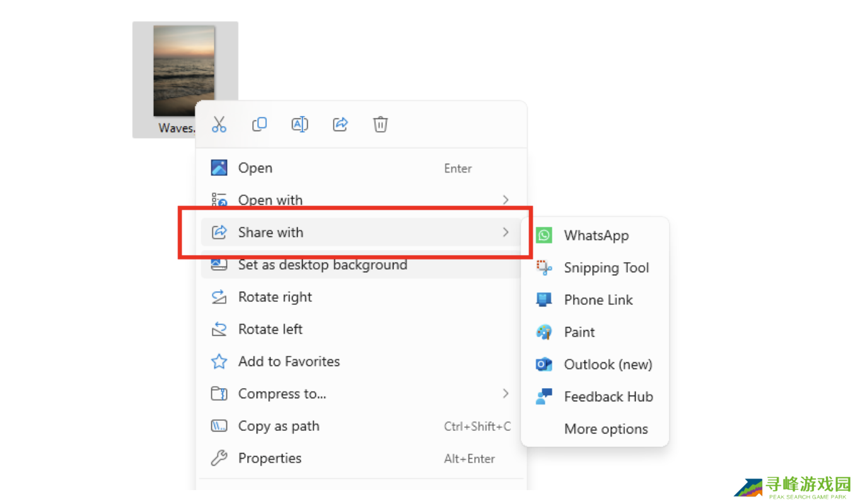
Task: Add the image to Favorites
Action: [x=289, y=362]
